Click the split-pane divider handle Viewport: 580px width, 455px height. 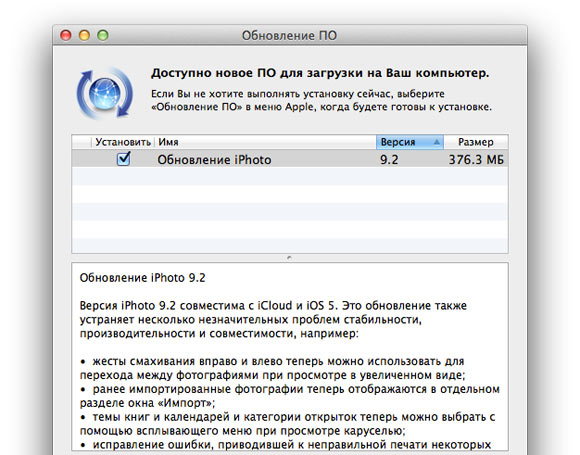(289, 257)
